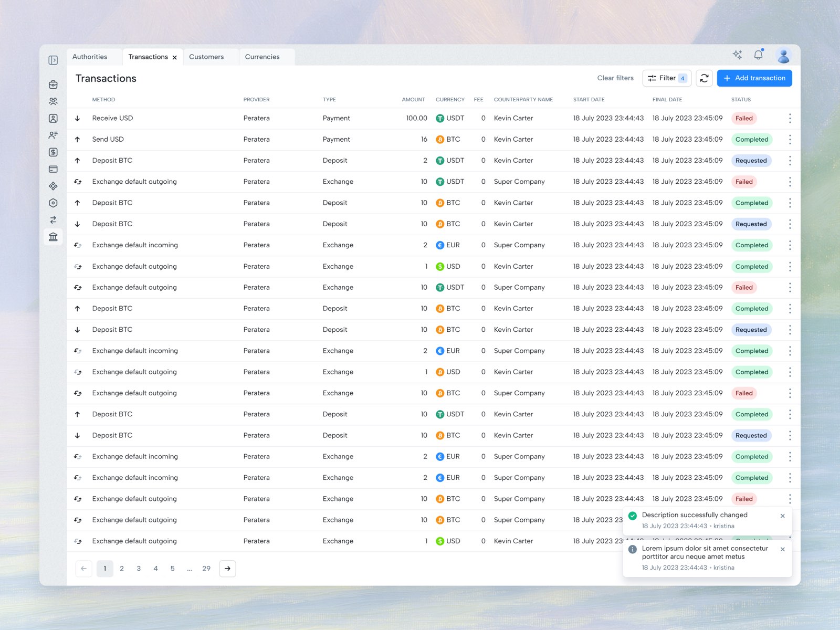Open the user profile avatar
Image resolution: width=840 pixels, height=630 pixels.
(x=784, y=55)
